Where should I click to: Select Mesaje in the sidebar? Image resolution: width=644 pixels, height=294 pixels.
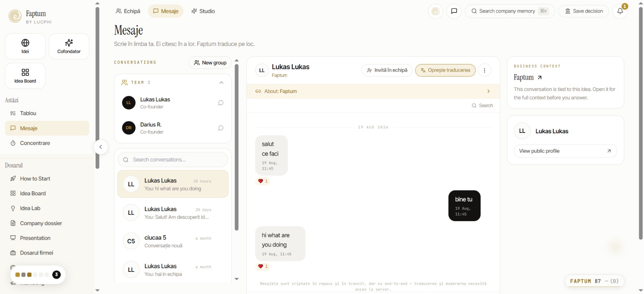coord(47,128)
